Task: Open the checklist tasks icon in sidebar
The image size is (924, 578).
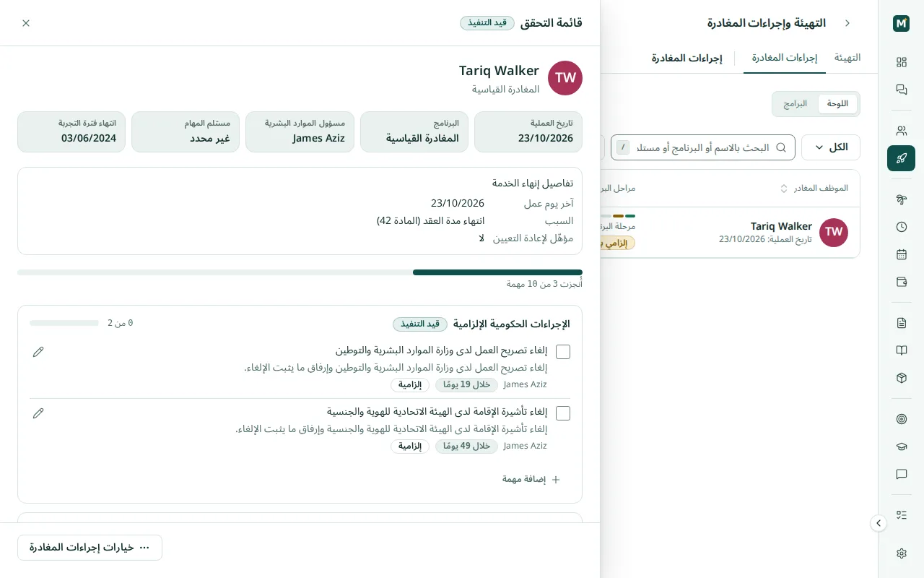Action: (x=901, y=515)
